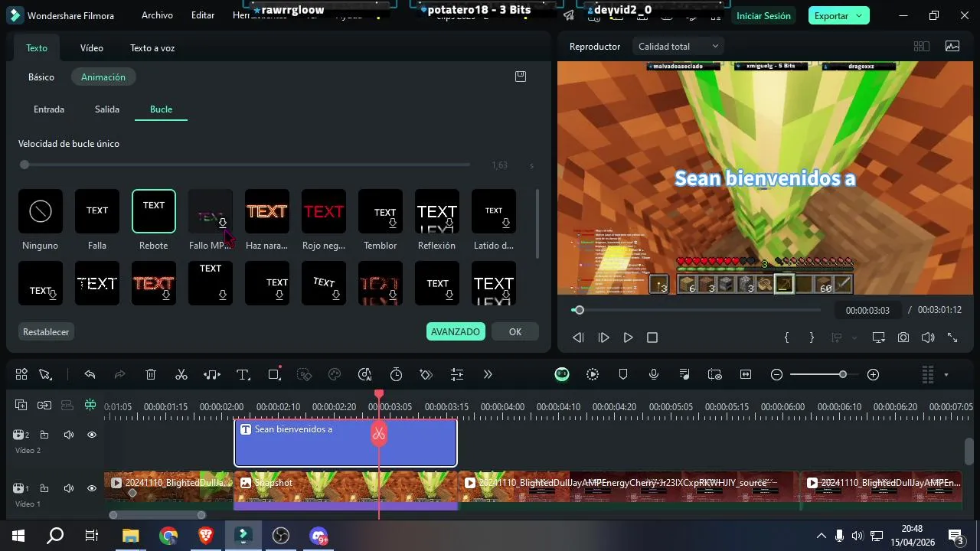Click the Text tool icon
Image resolution: width=980 pixels, height=551 pixels.
pyautogui.click(x=243, y=374)
